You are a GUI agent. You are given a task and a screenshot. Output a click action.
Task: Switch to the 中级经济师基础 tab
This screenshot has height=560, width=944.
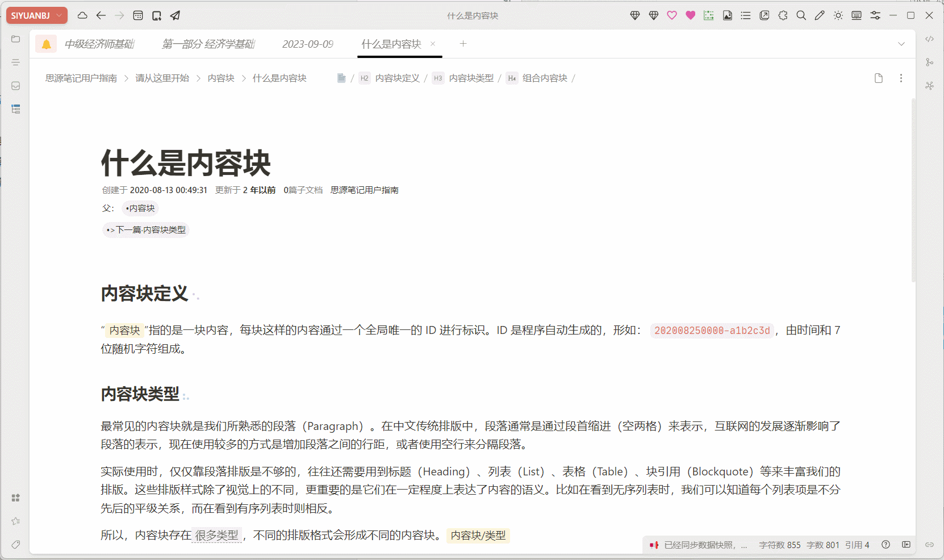click(x=99, y=44)
